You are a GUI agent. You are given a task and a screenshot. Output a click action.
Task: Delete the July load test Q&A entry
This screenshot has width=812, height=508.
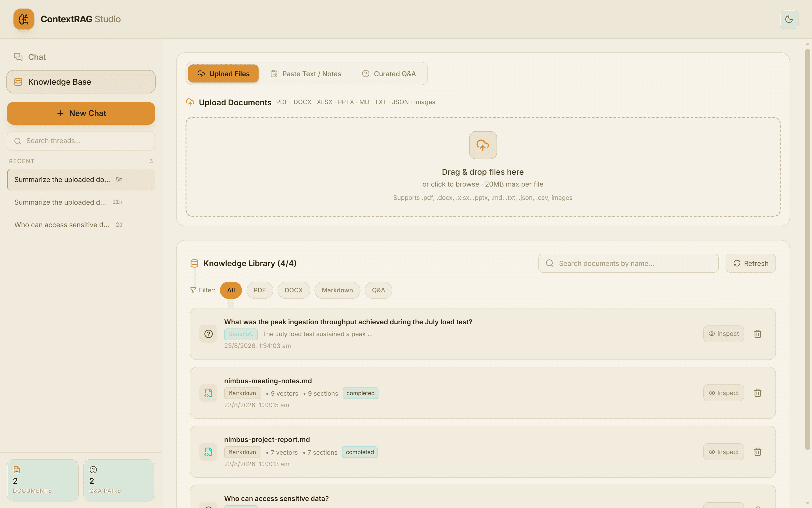[x=757, y=334]
